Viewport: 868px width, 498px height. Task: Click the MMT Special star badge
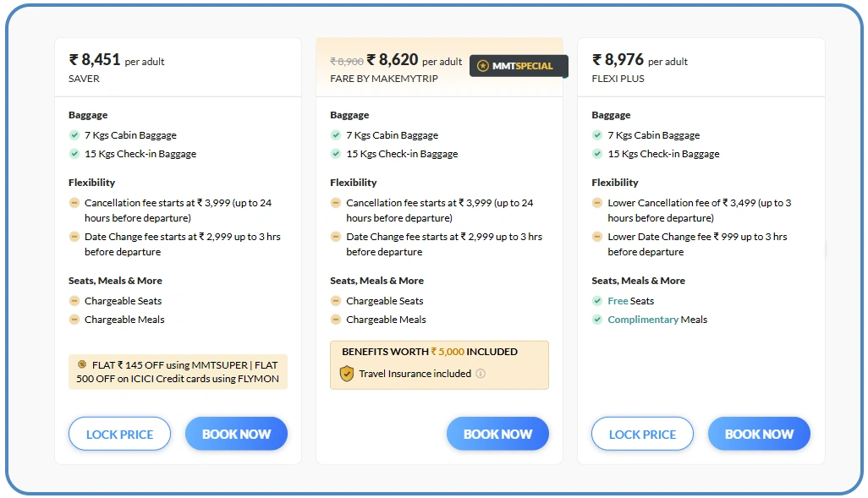(483, 66)
